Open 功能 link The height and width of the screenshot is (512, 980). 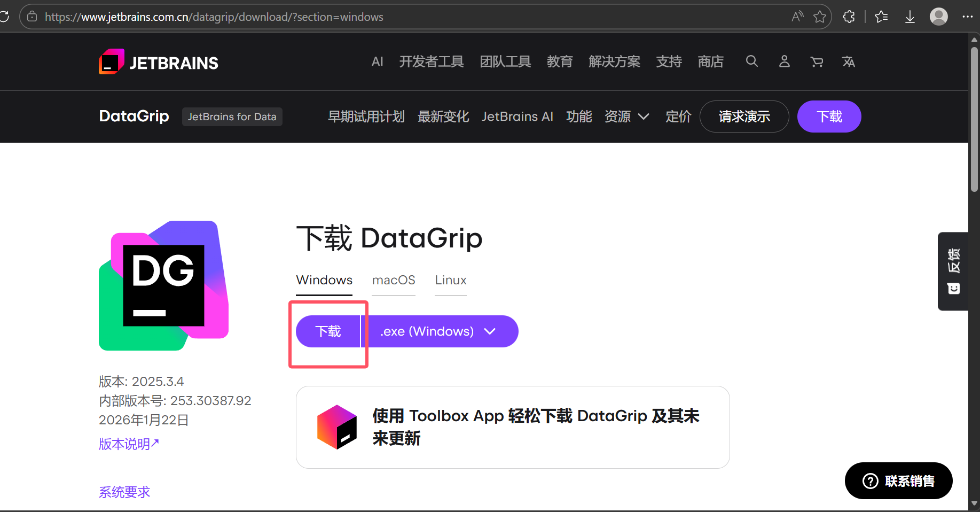(x=579, y=117)
